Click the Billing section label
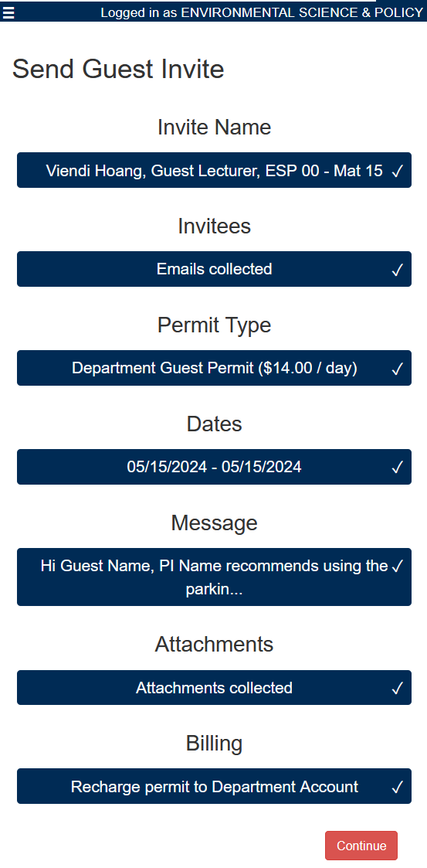This screenshot has height=868, width=427. (x=214, y=744)
